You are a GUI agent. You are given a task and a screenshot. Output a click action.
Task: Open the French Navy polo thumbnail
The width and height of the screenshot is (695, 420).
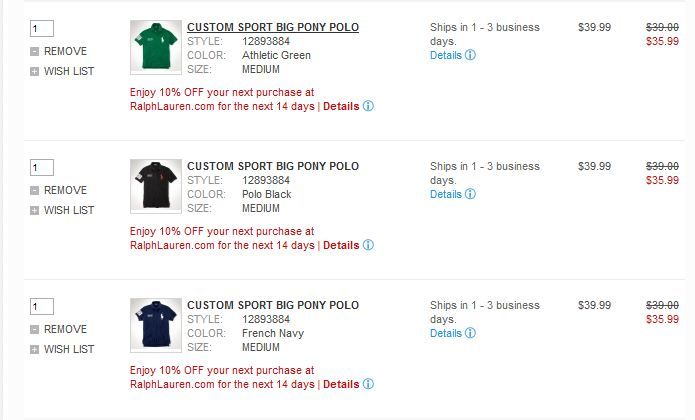point(155,325)
